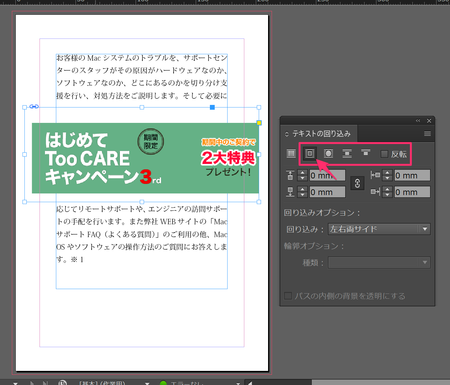Close the Text Wrap panel
Screen dimensions: 450x385
tap(429, 121)
